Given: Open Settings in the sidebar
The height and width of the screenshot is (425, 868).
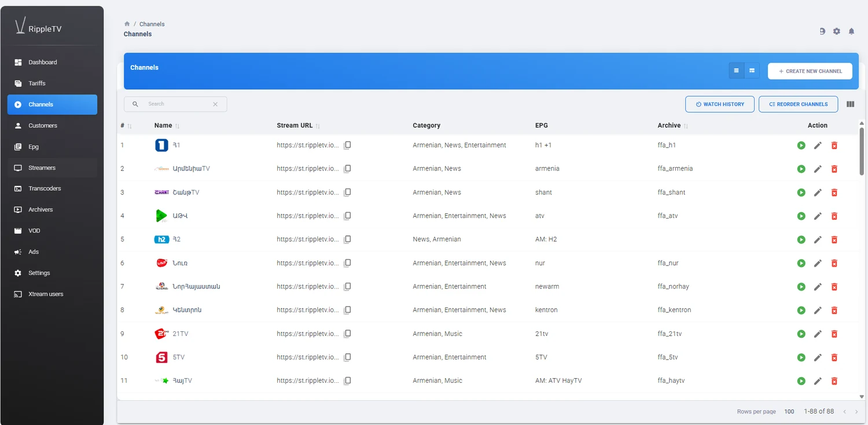Looking at the screenshot, I should tap(52, 273).
